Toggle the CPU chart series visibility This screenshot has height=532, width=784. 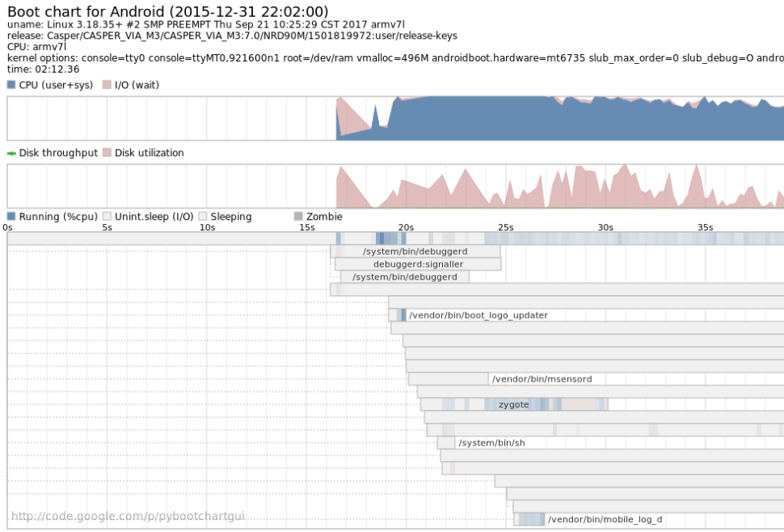(x=11, y=84)
